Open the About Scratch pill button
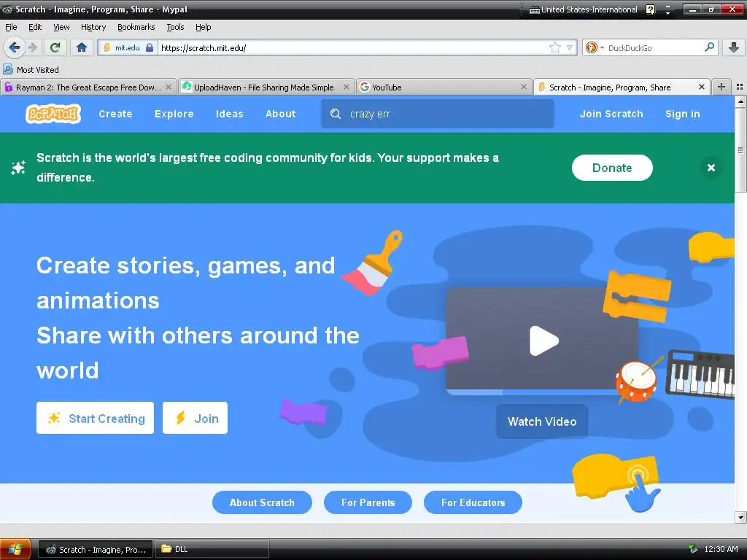747x560 pixels. pos(262,502)
